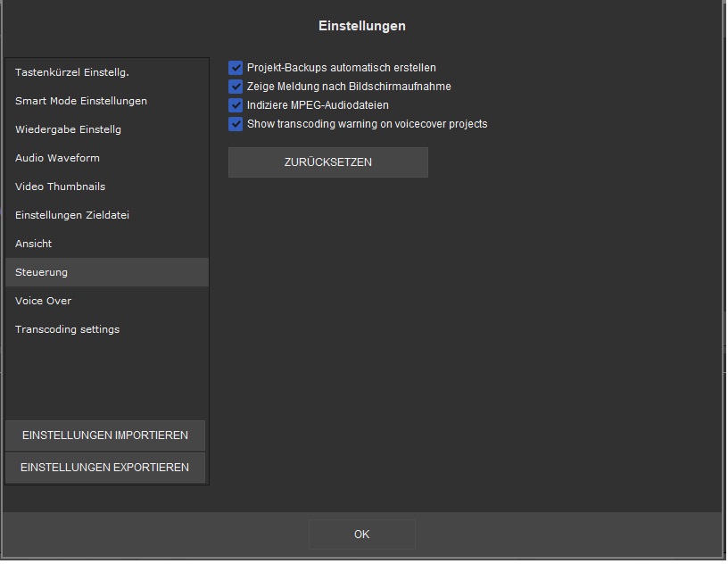Viewport: 728px width, 564px height.
Task: Select Smart Mode Einstellungen in the sidebar
Action: [x=81, y=101]
